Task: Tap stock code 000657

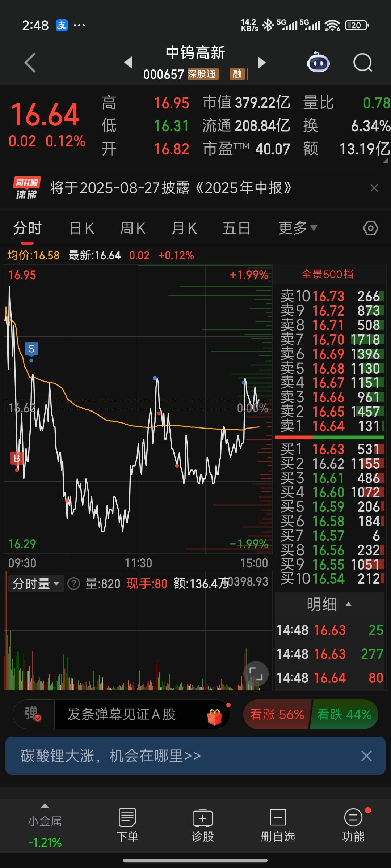Action: (164, 75)
